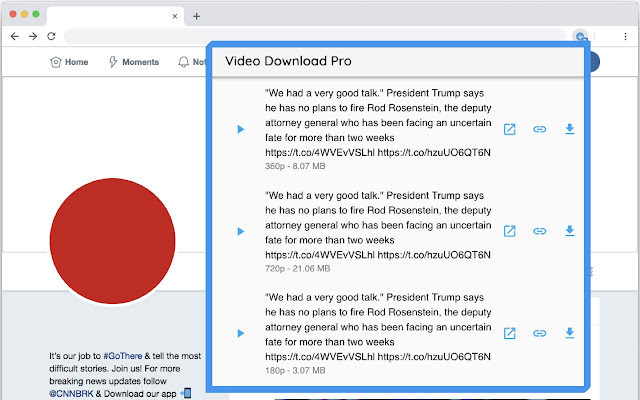The width and height of the screenshot is (640, 400).
Task: Play the 360p - 8.07 MB video
Action: coord(241,129)
